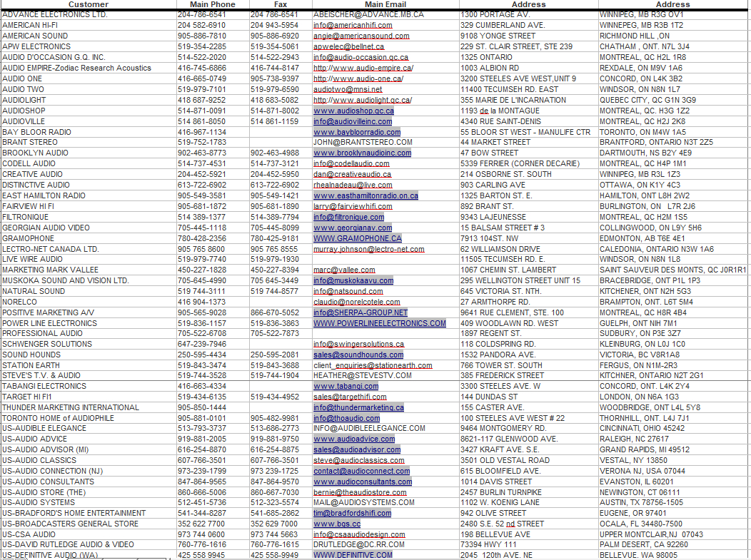Viewport: 751px width, 560px height.
Task: Open the info@swingersolutions.ca link
Action: pyautogui.click(x=359, y=344)
